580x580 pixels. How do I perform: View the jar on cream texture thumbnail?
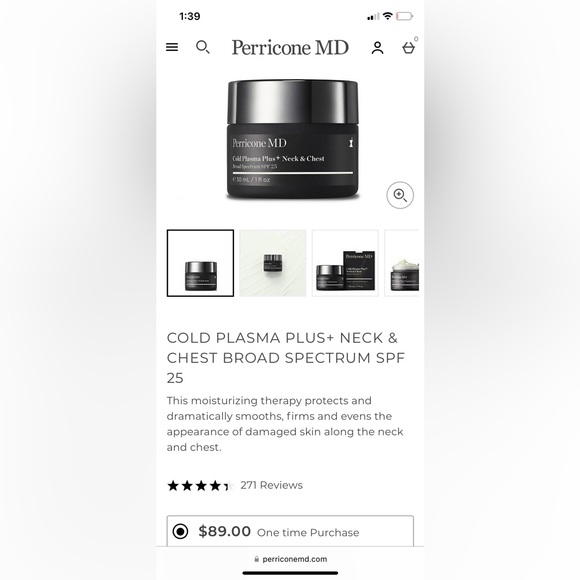pos(273,263)
